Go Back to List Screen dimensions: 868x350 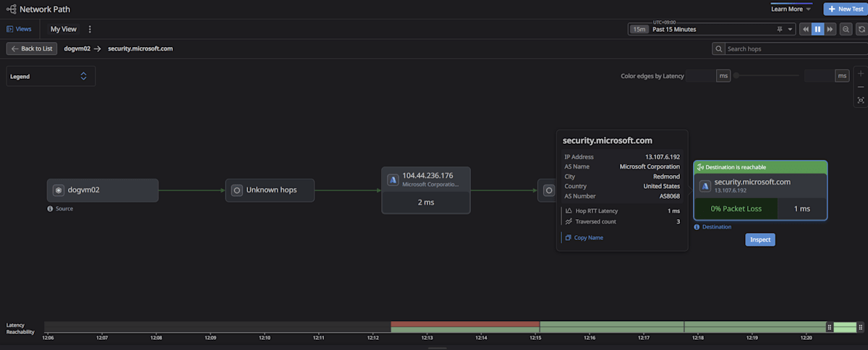[32, 48]
